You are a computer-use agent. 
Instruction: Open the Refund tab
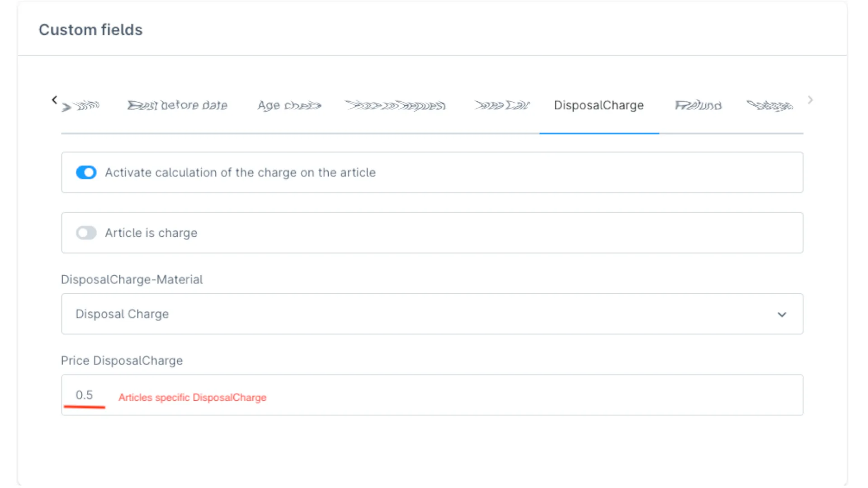(698, 105)
